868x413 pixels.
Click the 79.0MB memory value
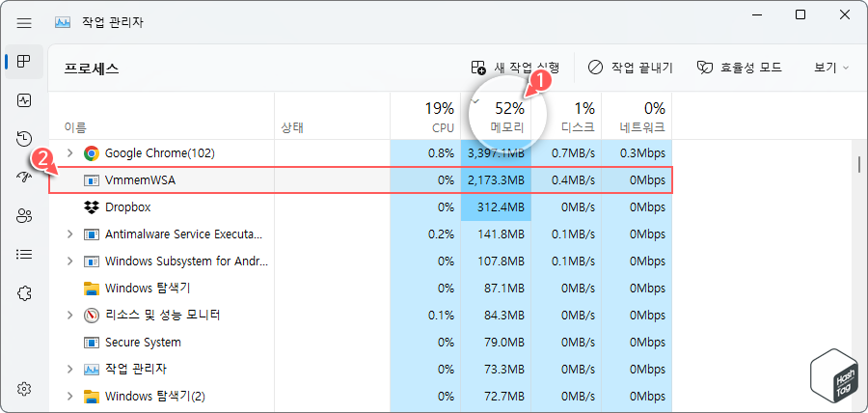point(503,343)
